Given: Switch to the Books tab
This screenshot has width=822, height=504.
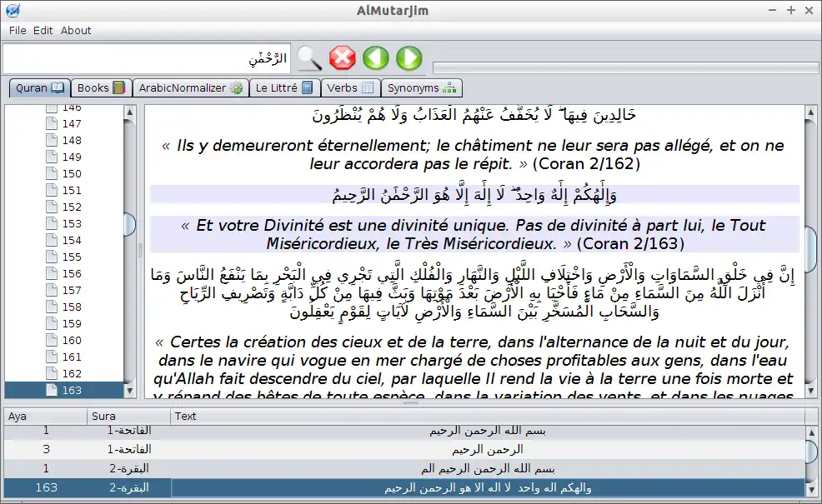Looking at the screenshot, I should pos(101,88).
